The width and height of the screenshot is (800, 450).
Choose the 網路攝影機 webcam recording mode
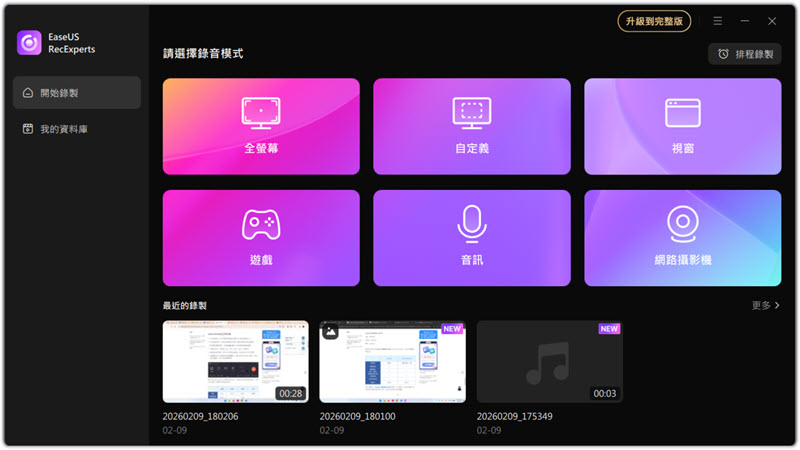pyautogui.click(x=683, y=238)
